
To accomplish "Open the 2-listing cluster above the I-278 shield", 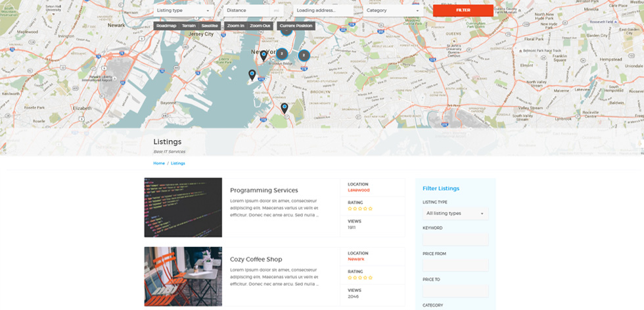I will point(304,55).
